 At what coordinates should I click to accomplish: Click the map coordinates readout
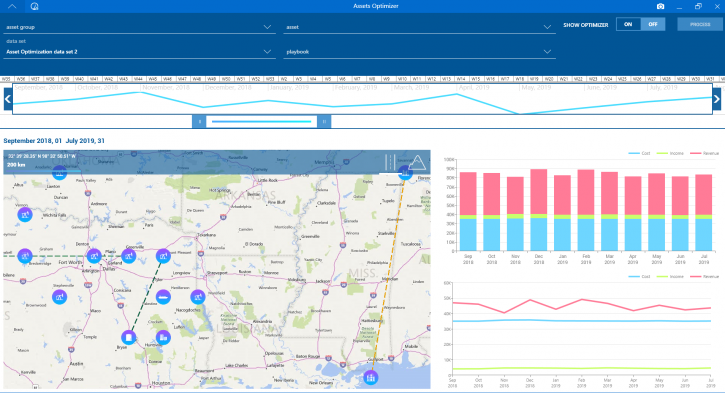(x=41, y=156)
